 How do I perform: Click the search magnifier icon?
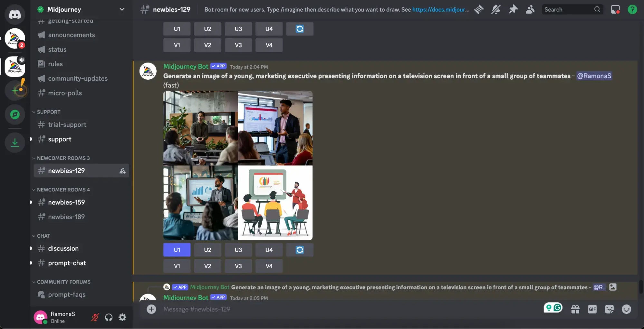click(597, 9)
